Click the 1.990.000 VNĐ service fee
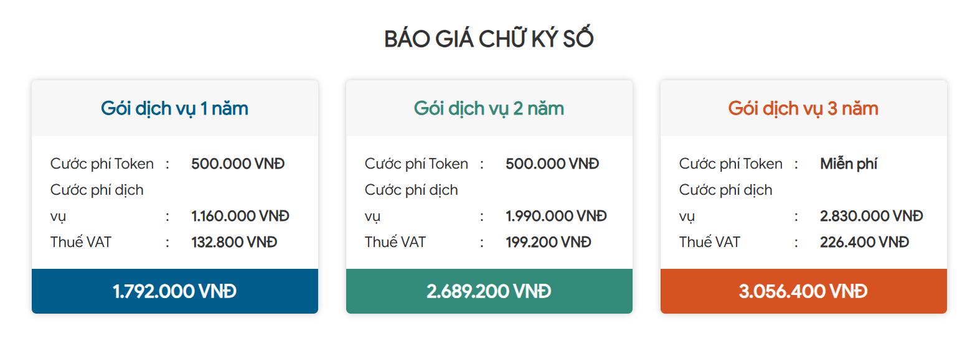The image size is (980, 346). 556,216
